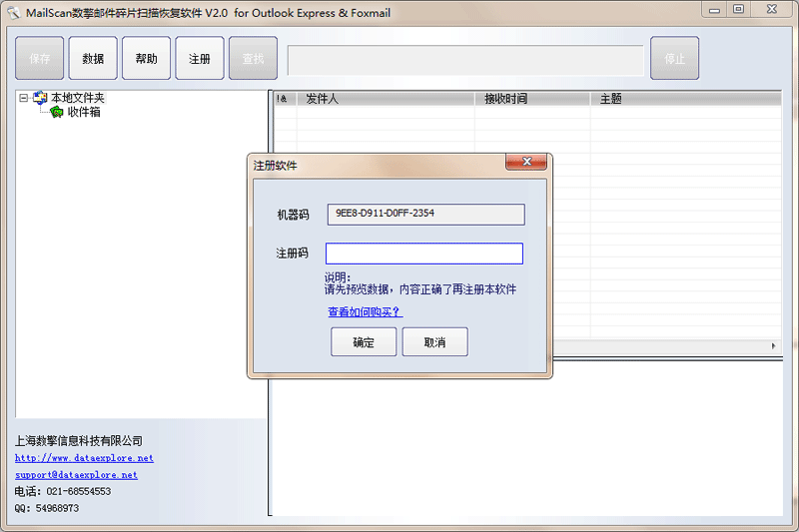Maximize the MailScan window
The width and height of the screenshot is (799, 532).
738,10
